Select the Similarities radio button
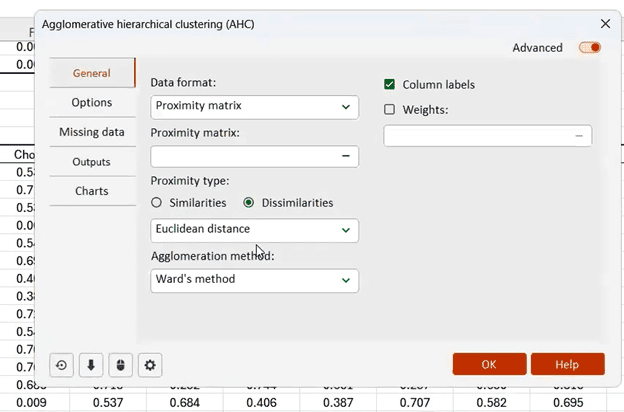The image size is (624, 412). tap(156, 203)
